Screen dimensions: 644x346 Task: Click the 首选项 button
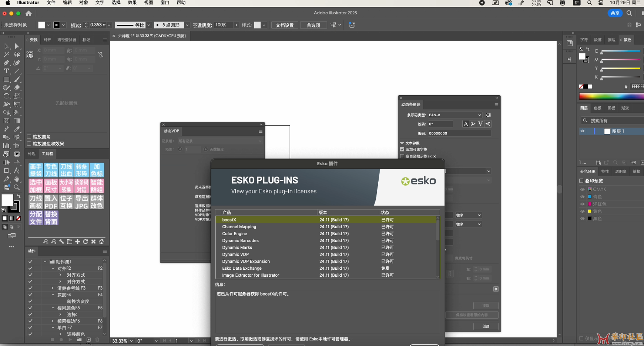click(x=313, y=25)
